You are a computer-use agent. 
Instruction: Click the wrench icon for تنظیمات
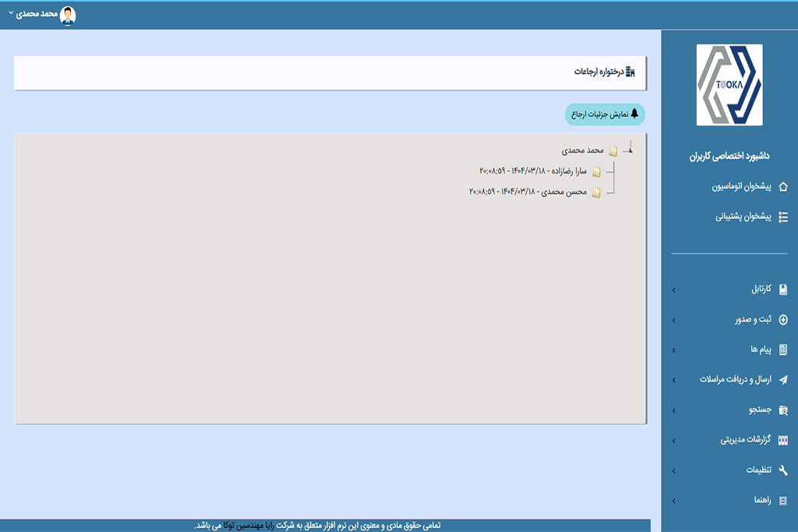pos(783,470)
